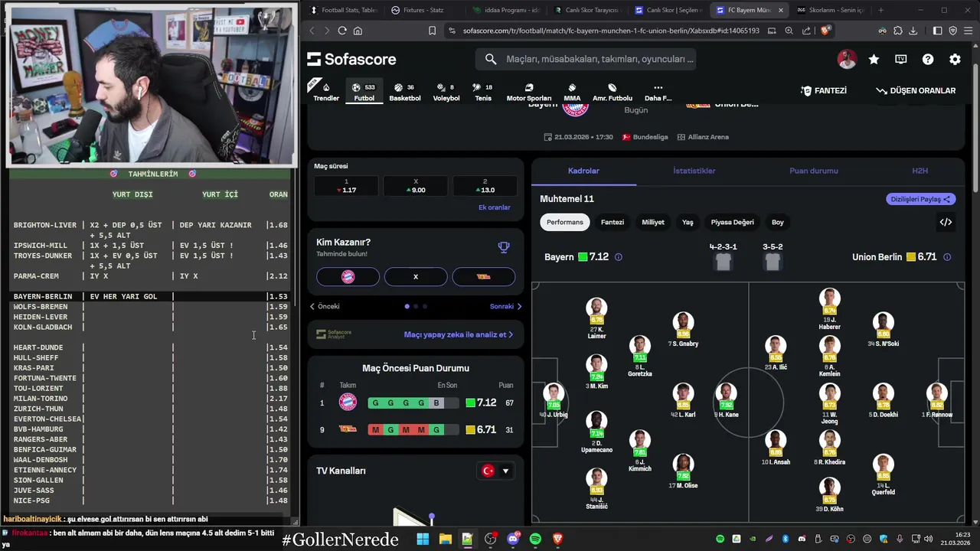
Task: Open Union Berlin rating info icon
Action: coord(947,257)
